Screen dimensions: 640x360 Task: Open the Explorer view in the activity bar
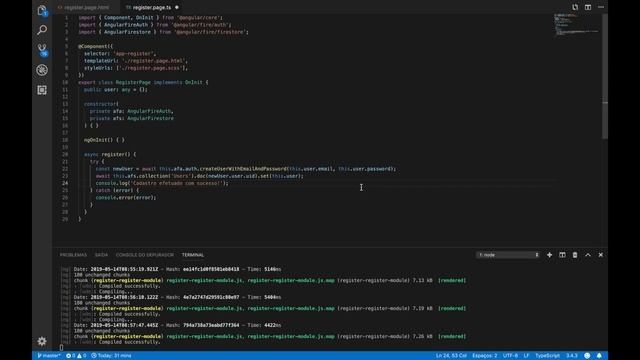point(42,11)
